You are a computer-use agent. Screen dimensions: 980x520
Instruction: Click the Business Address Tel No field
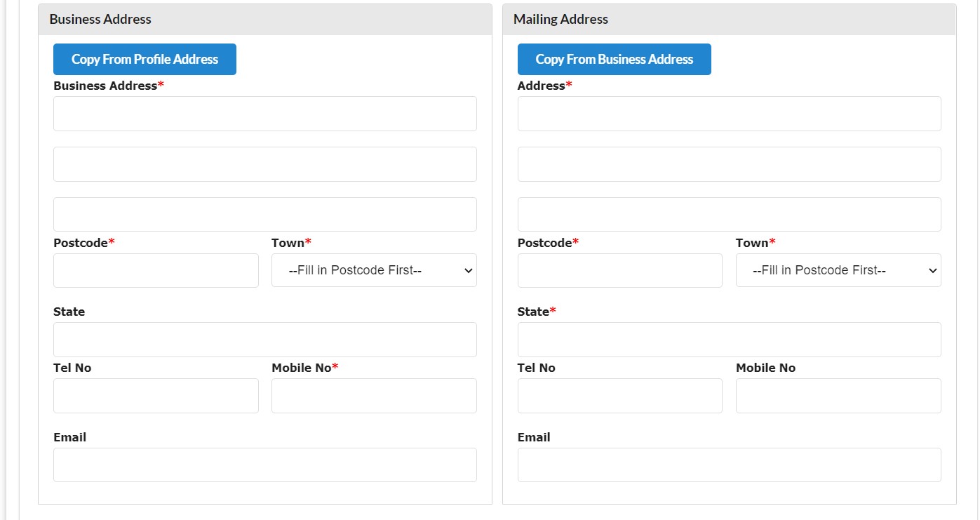[156, 396]
